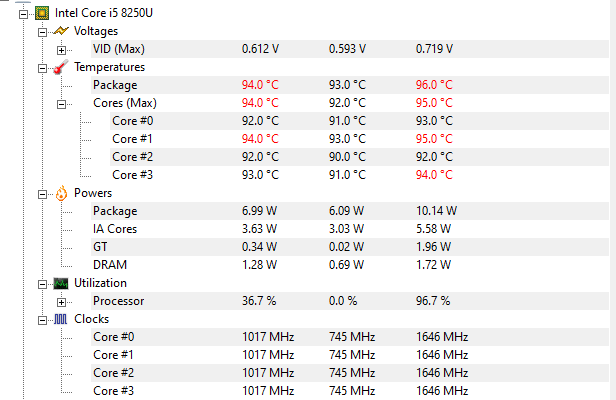Click the 0.02 W GT minimum value
The height and width of the screenshot is (400, 616).
(x=346, y=247)
